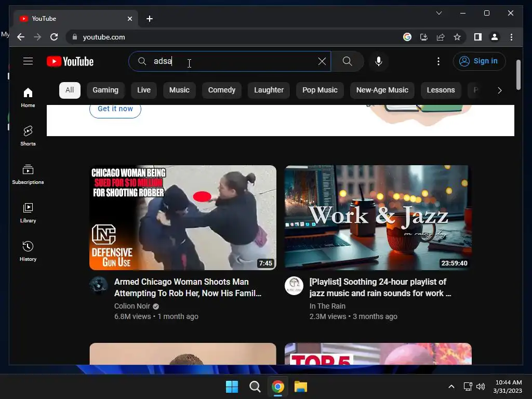
Task: Open Windows taskbar search
Action: (255, 387)
